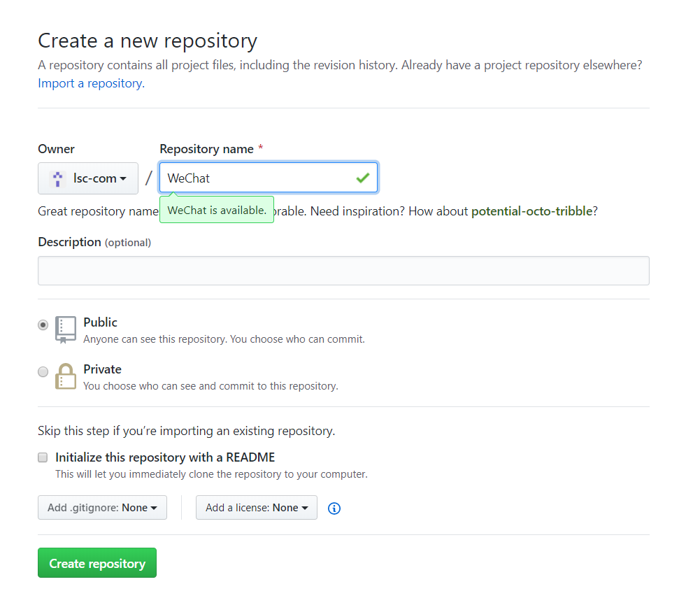Click the 'Owner' label
Screen dimensions: 700x612
[56, 149]
